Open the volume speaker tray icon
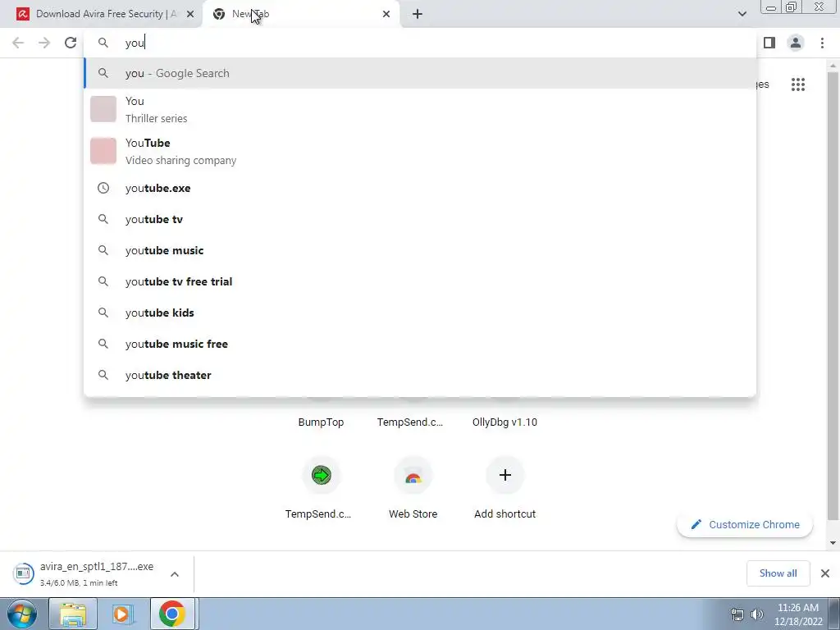The width and height of the screenshot is (840, 630). coord(757,614)
